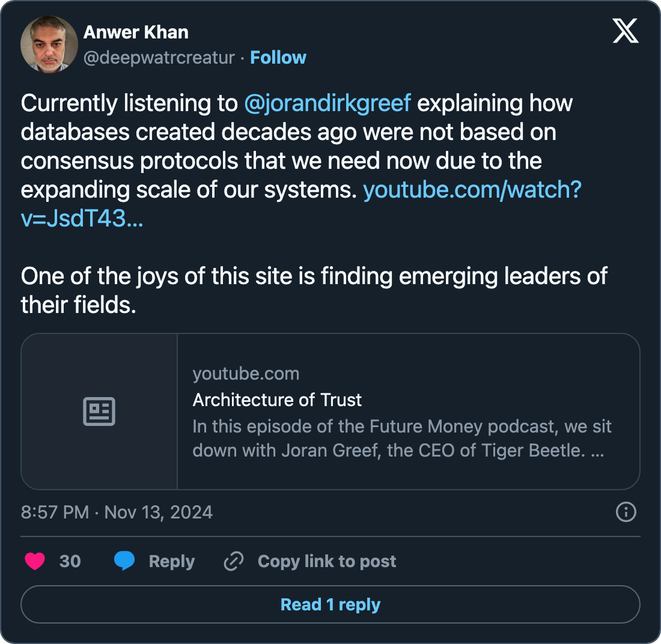Viewport: 661px width, 644px height.
Task: Click the chain link copy icon
Action: [233, 562]
